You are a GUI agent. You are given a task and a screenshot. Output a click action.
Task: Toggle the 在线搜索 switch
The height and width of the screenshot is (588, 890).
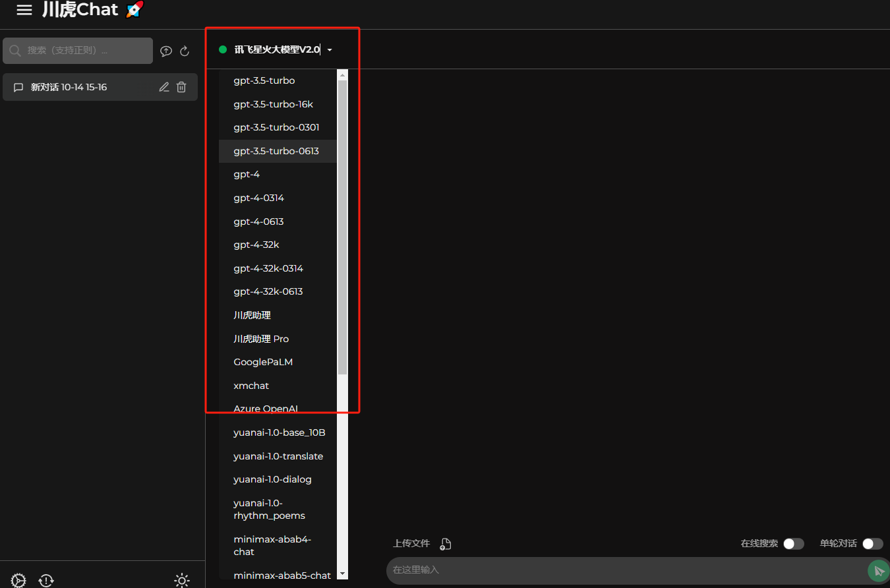click(x=794, y=544)
